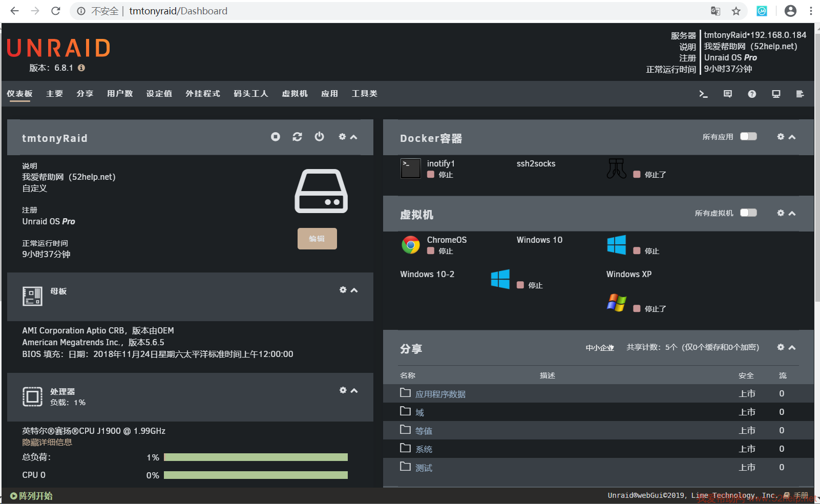Open the 虚拟机 tab in navigation

(295, 94)
